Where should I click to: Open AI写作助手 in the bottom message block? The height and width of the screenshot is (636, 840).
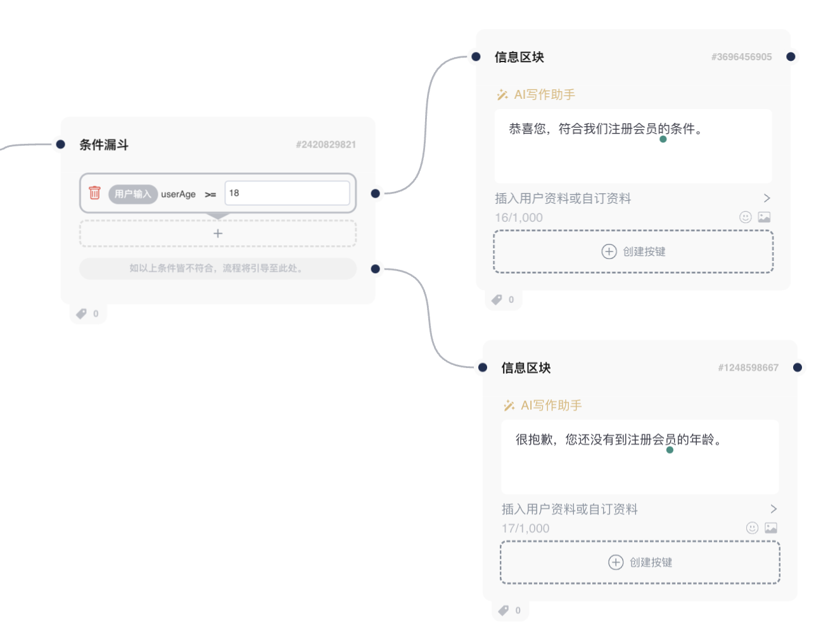point(544,405)
